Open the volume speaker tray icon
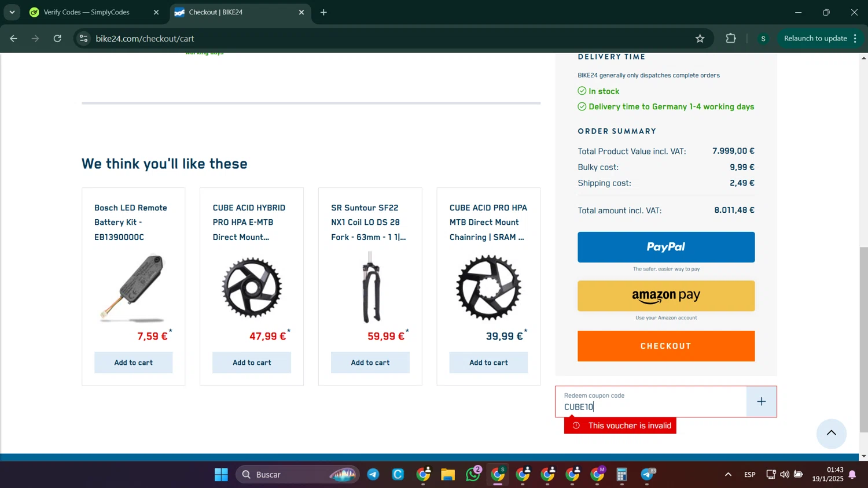 (x=785, y=475)
